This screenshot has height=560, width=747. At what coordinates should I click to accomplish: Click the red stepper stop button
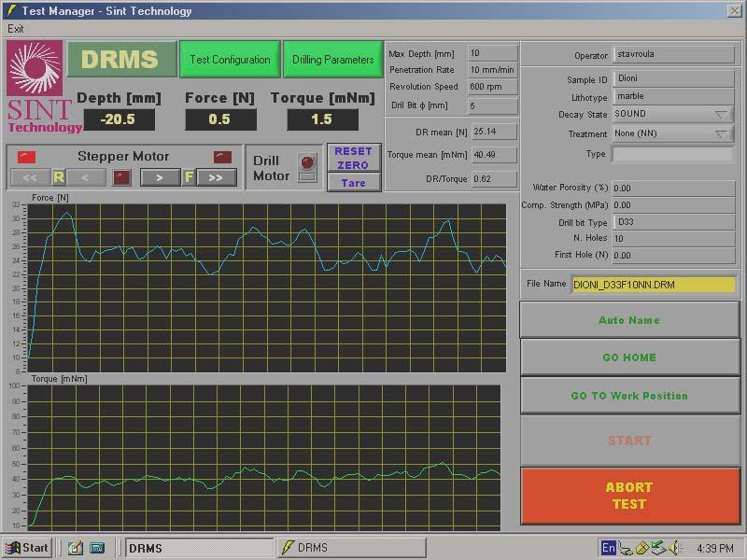tap(122, 177)
